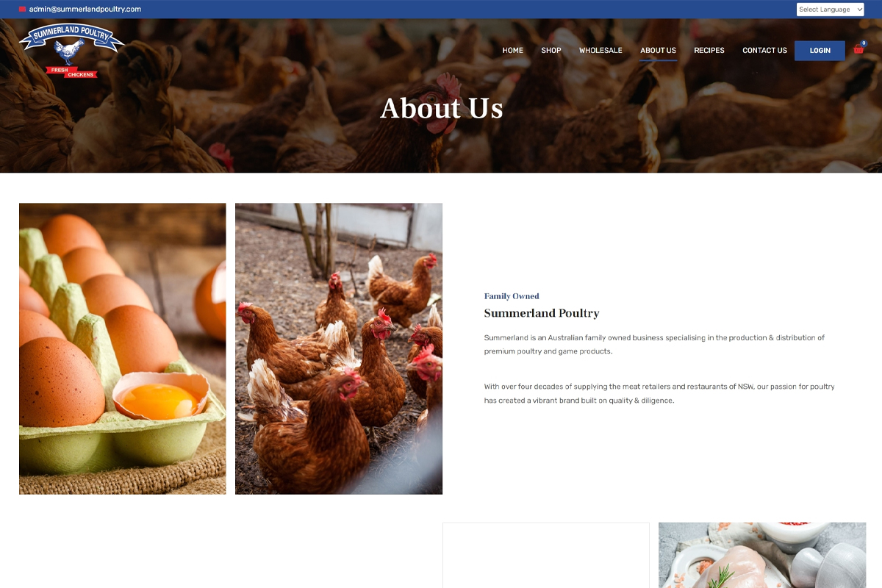Open the Shop page
The width and height of the screenshot is (882, 588).
point(551,51)
